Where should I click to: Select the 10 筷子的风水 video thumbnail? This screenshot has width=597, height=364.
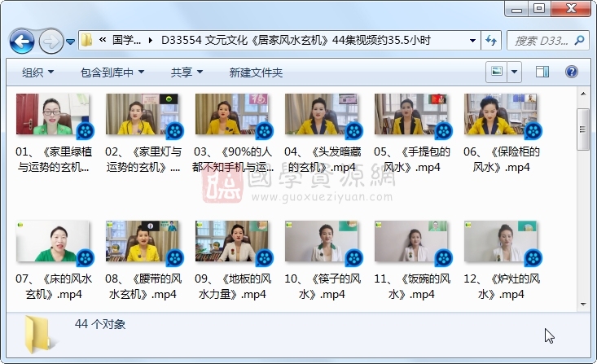[x=322, y=241]
